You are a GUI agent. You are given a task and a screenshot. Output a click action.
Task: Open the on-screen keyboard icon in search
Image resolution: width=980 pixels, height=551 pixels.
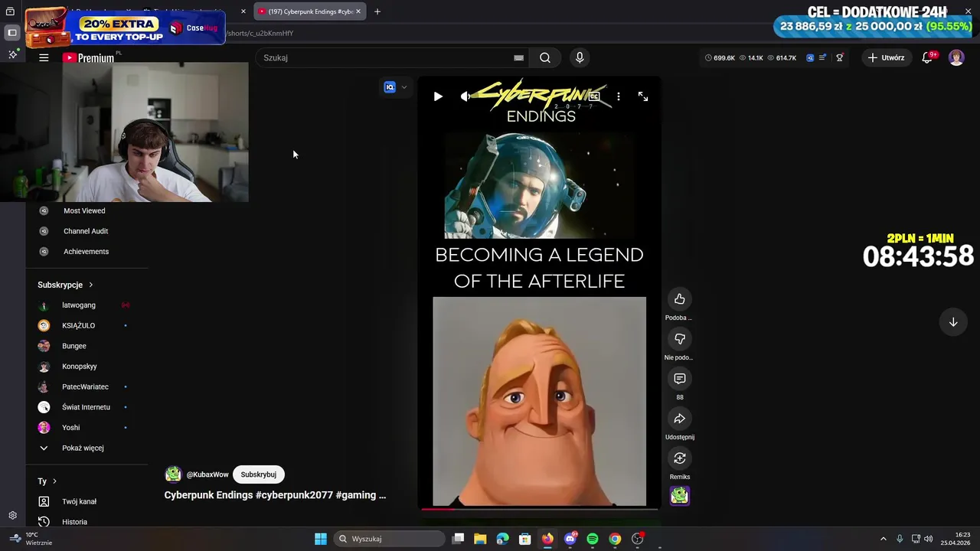518,57
